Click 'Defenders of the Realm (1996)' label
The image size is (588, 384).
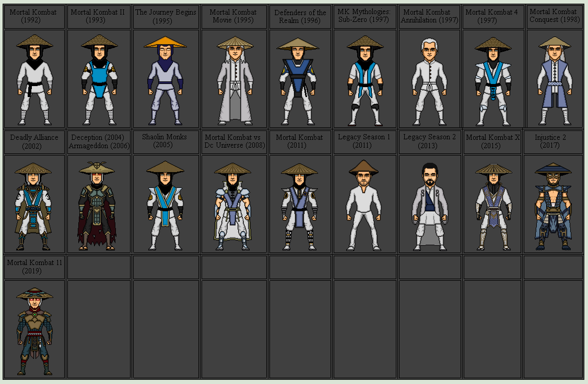pyautogui.click(x=300, y=17)
